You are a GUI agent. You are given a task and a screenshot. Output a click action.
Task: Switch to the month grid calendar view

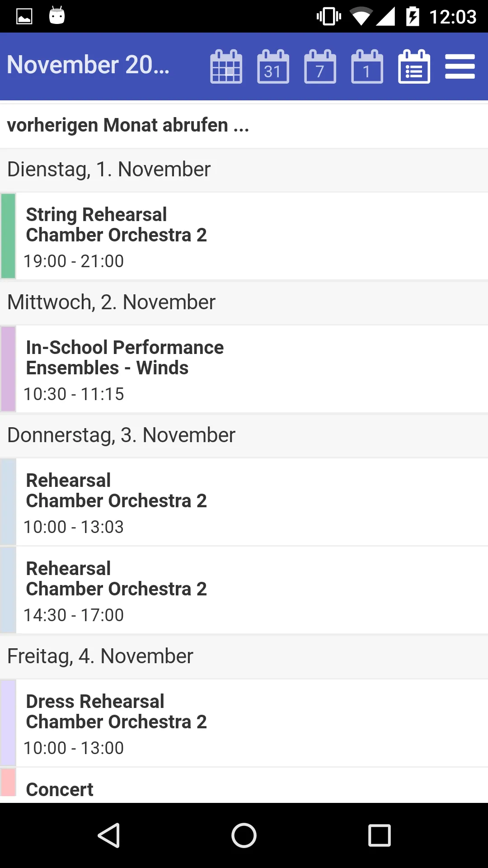(x=226, y=66)
